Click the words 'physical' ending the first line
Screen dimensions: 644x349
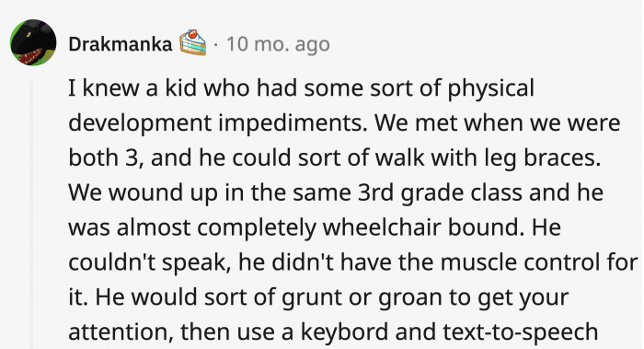[490, 88]
